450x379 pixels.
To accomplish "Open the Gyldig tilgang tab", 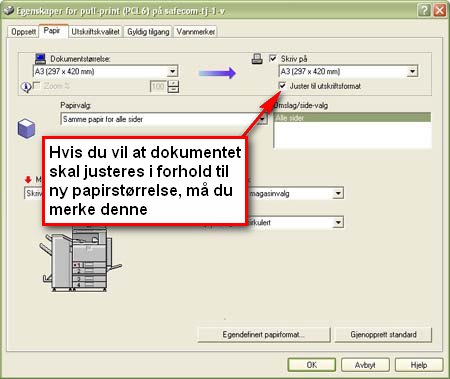I will (148, 32).
